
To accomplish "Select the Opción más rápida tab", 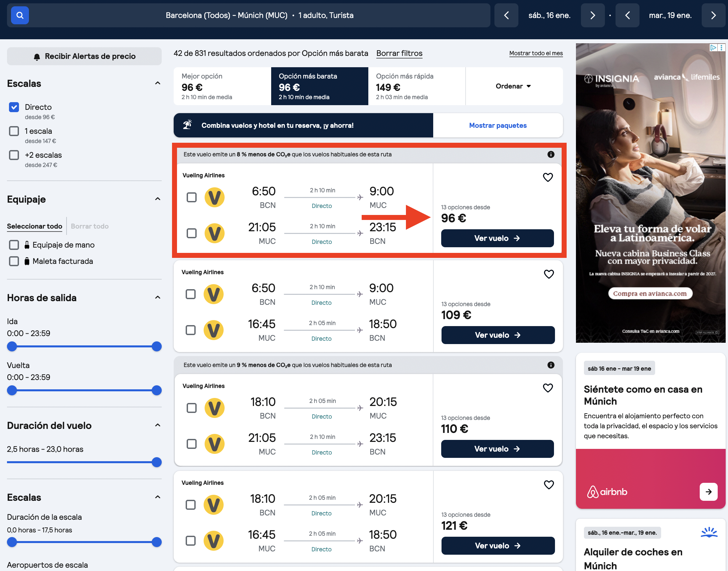I will 417,86.
